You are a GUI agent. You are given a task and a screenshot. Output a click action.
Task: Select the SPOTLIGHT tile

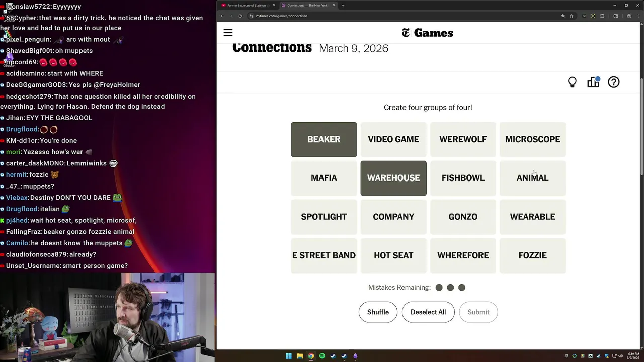(324, 217)
